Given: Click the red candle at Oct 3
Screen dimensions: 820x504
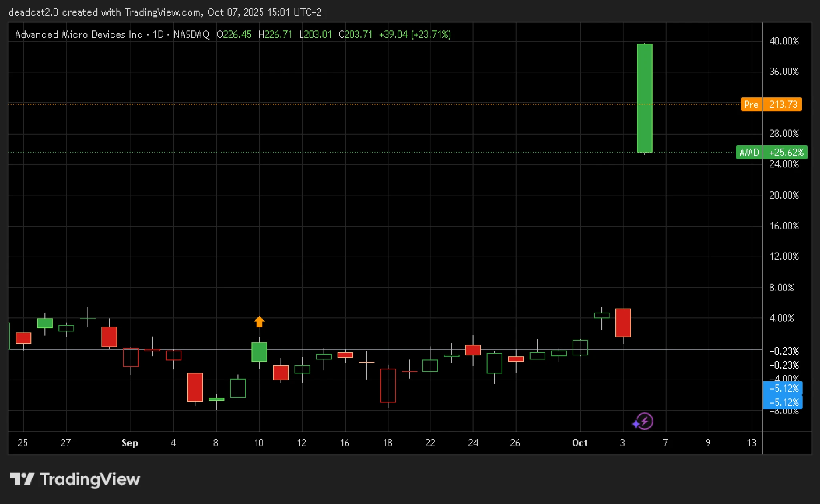Looking at the screenshot, I should point(623,323).
